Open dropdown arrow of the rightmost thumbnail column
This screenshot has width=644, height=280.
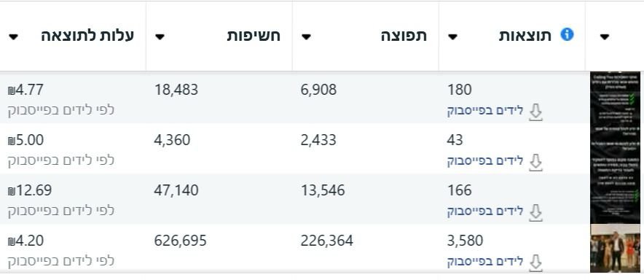[x=604, y=37]
